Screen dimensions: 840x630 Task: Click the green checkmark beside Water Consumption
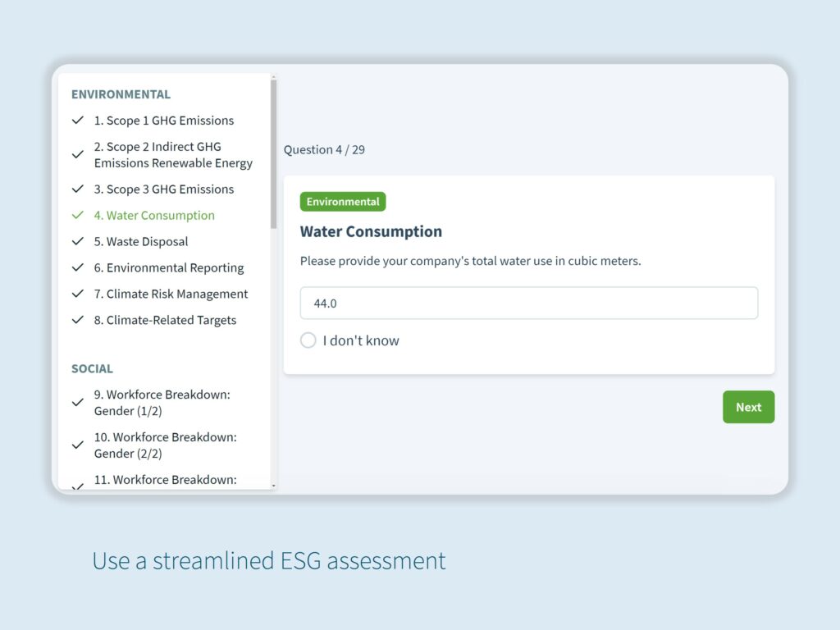pos(78,216)
